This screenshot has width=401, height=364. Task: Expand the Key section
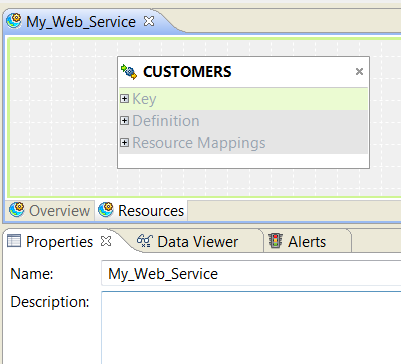pos(124,98)
